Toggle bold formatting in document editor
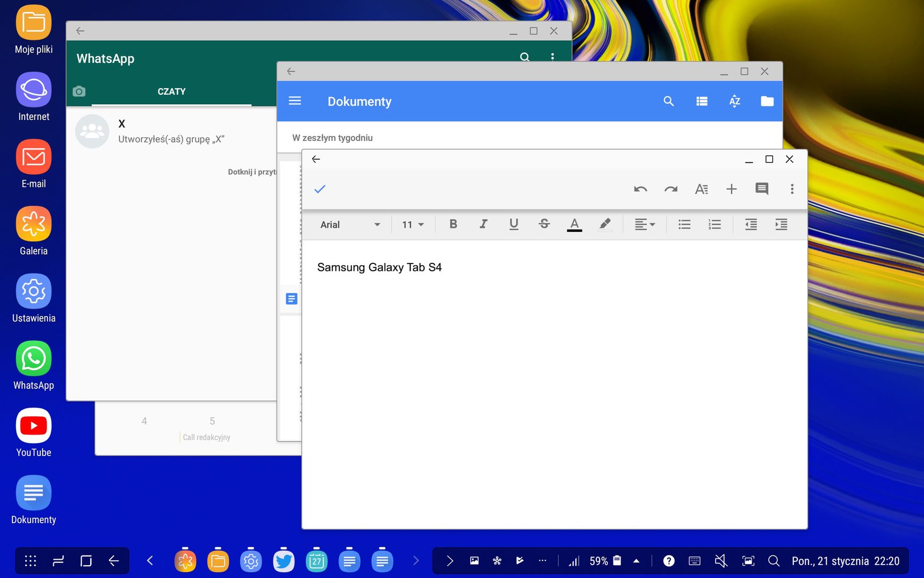This screenshot has width=924, height=578. (453, 224)
